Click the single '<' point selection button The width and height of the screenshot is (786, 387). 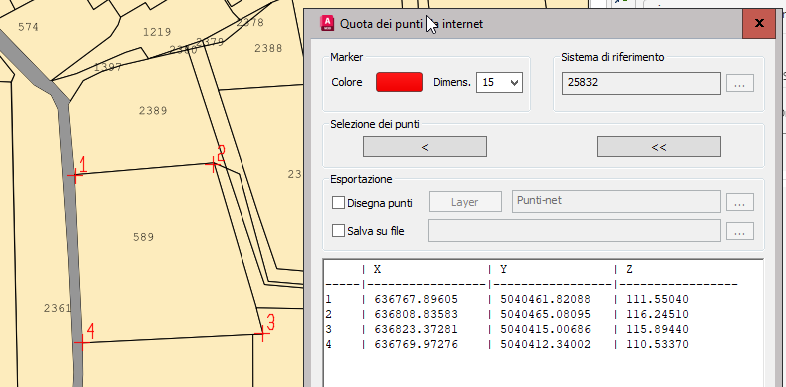tap(425, 147)
